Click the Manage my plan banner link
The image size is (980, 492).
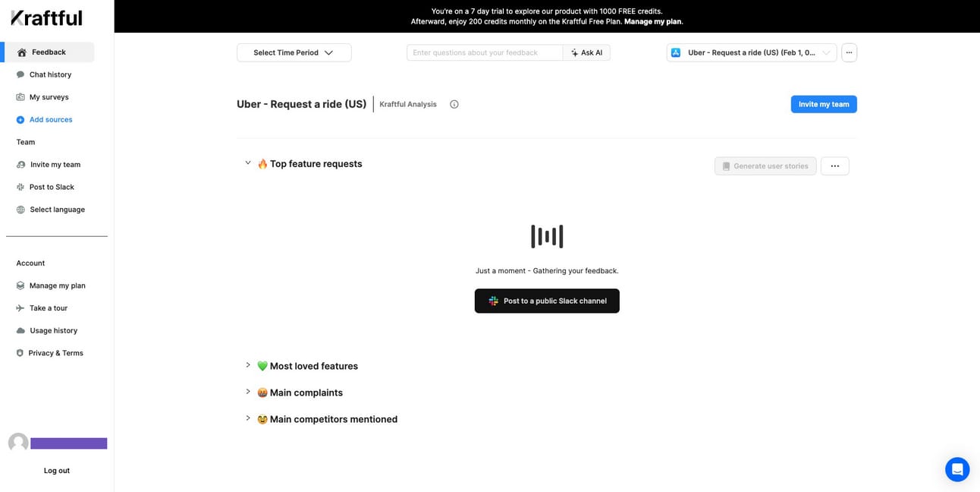(x=653, y=22)
